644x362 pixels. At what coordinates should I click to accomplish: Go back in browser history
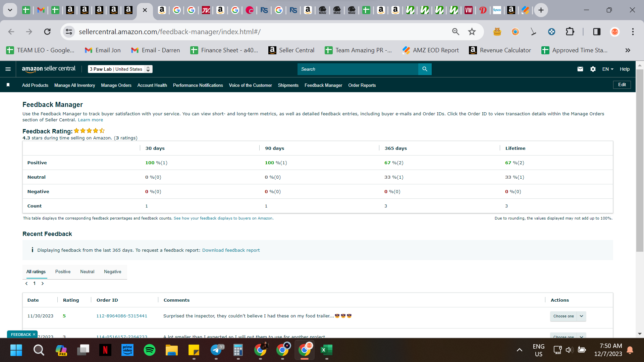[x=11, y=32]
